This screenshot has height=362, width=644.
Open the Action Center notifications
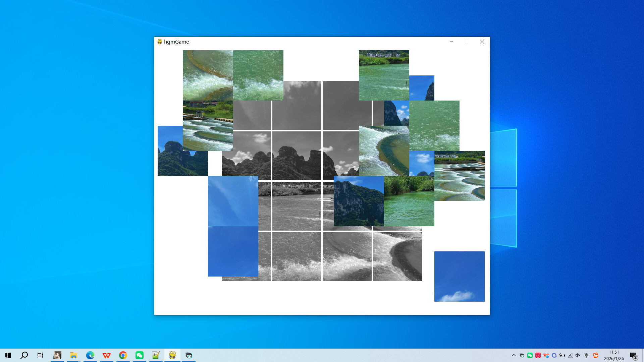pyautogui.click(x=633, y=355)
